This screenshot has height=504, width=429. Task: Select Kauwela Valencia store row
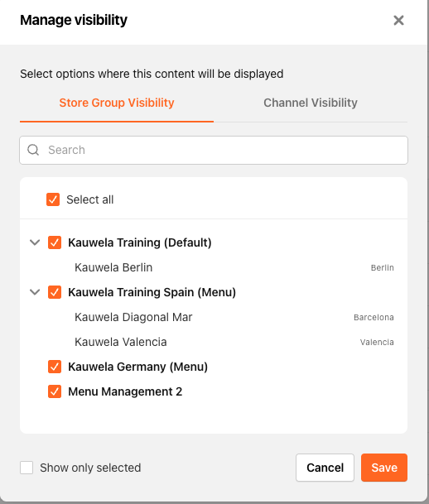[x=214, y=342]
